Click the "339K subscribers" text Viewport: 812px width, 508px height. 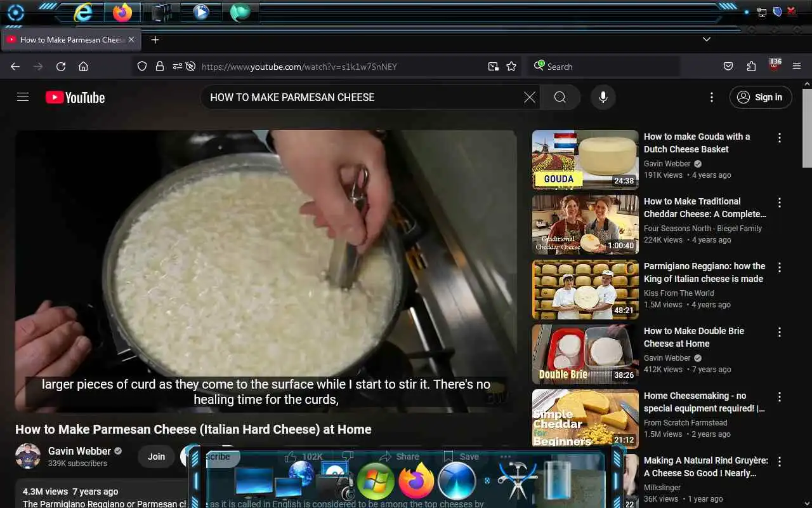pyautogui.click(x=77, y=464)
